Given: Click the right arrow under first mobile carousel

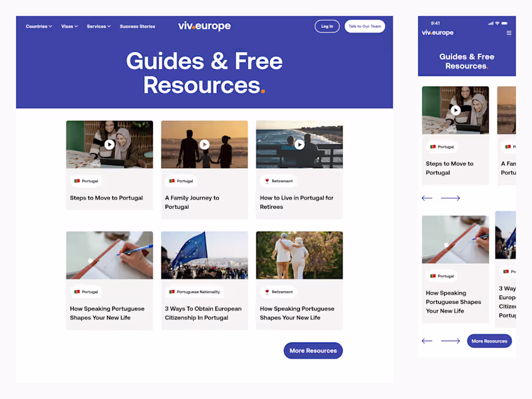Looking at the screenshot, I should coord(450,198).
